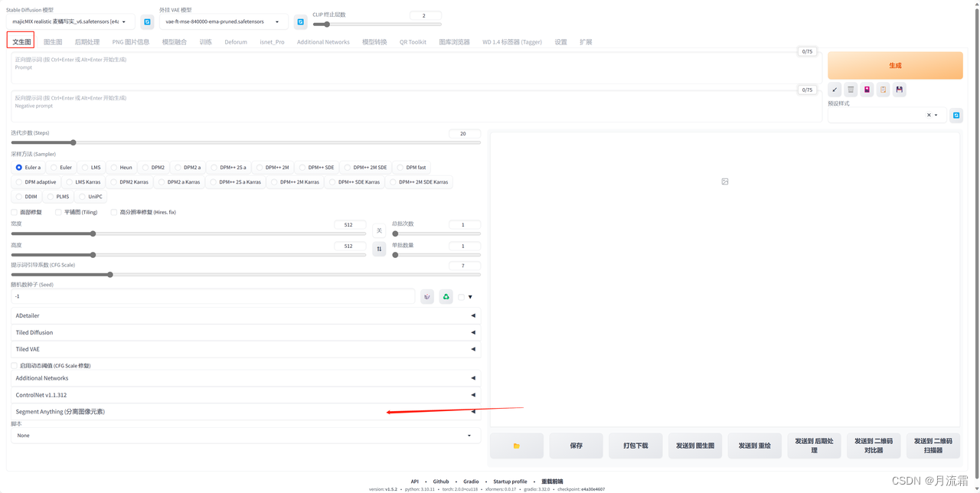Image resolution: width=980 pixels, height=493 pixels.
Task: Select the DPM++ SDE Karras sampler
Action: click(353, 182)
